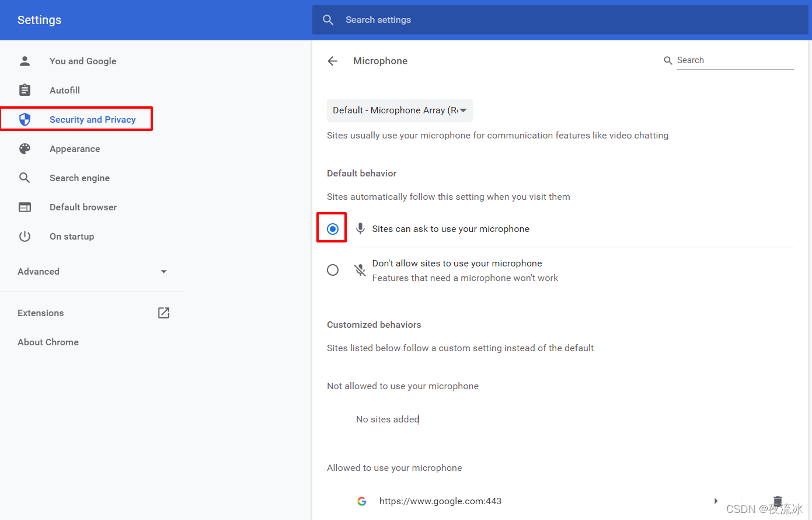Open the Extensions page link
This screenshot has width=812, height=520.
pos(41,313)
